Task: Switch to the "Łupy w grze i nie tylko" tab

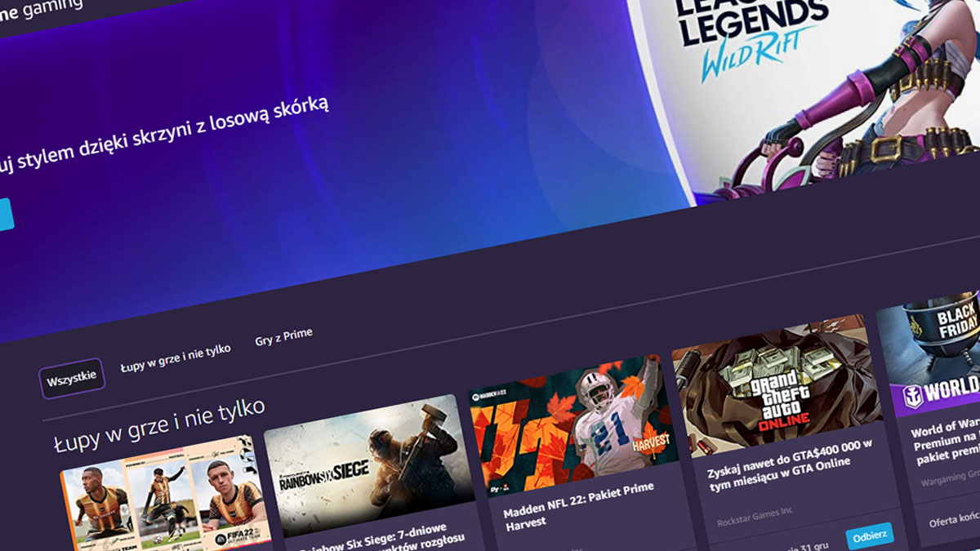Action: [x=176, y=358]
